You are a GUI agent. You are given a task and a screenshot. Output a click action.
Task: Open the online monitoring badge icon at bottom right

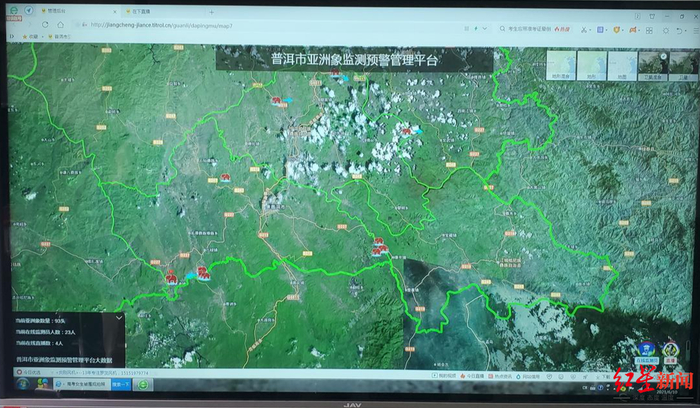pyautogui.click(x=646, y=353)
